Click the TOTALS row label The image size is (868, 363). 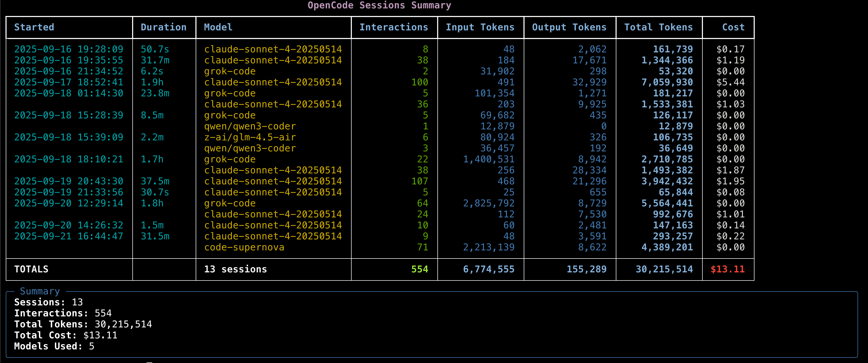(31, 269)
